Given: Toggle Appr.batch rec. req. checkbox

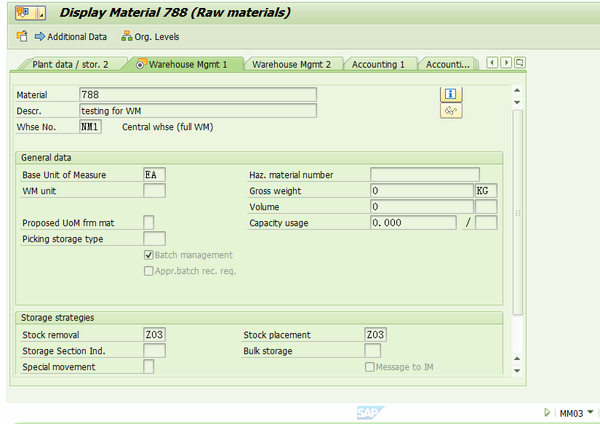Looking at the screenshot, I should tap(148, 271).
